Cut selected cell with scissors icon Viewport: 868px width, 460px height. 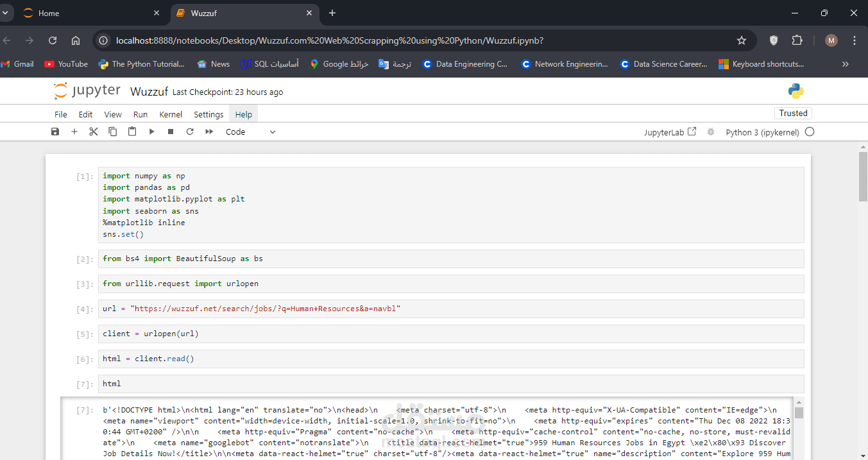tap(94, 132)
